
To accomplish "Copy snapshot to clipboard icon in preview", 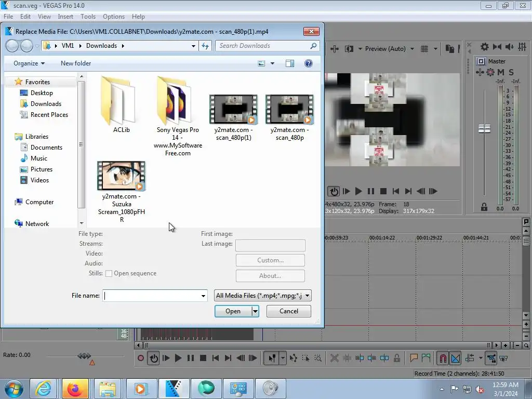I will 450,49.
